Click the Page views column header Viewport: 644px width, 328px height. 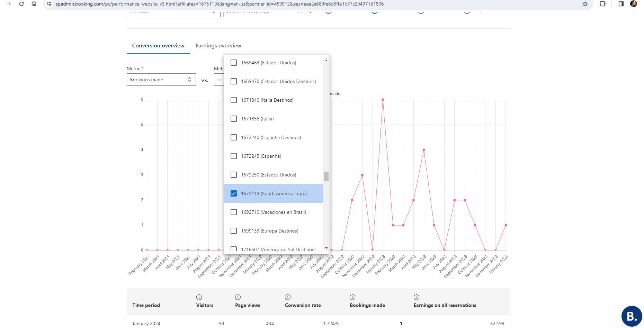(x=248, y=305)
